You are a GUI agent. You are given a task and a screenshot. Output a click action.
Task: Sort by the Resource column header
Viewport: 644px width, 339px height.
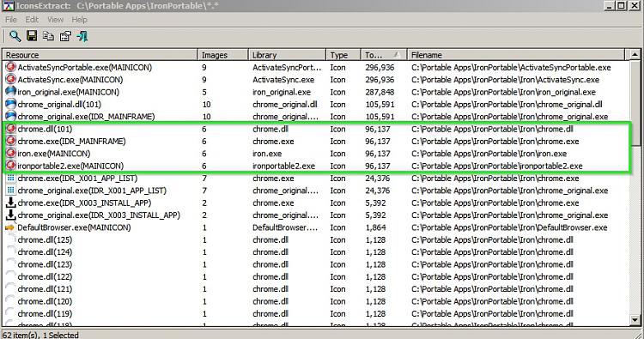(100, 55)
